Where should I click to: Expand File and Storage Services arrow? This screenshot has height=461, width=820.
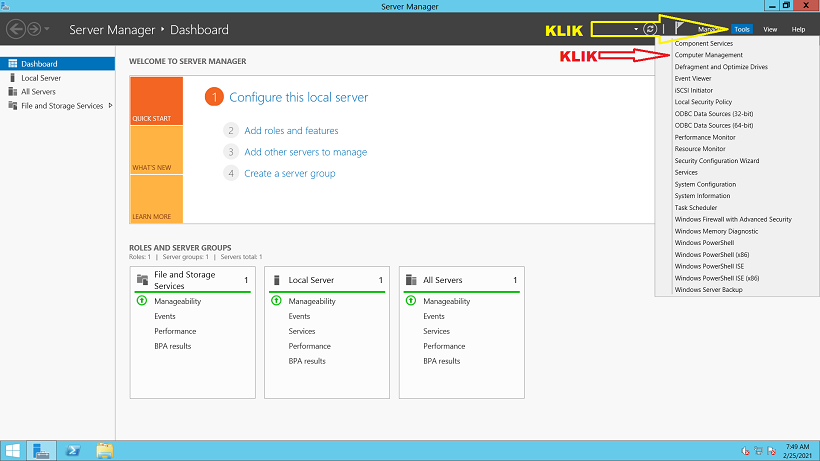pos(110,106)
